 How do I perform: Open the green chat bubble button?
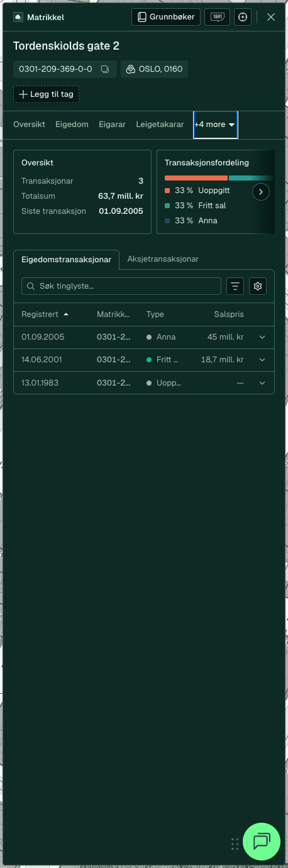pos(262,842)
